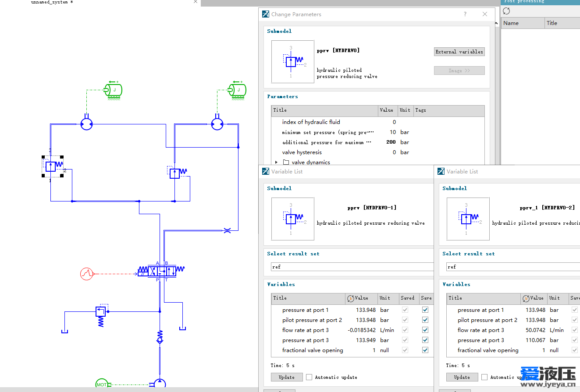The image size is (580, 392).
Task: Click the refresh icon in Post processing panel
Action: [506, 11]
